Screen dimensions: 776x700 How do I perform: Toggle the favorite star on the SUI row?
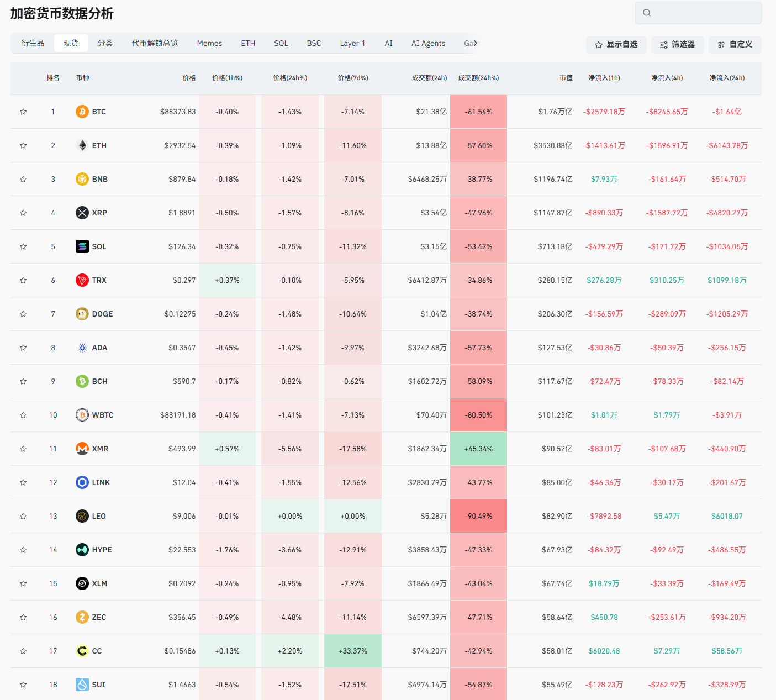coord(23,685)
